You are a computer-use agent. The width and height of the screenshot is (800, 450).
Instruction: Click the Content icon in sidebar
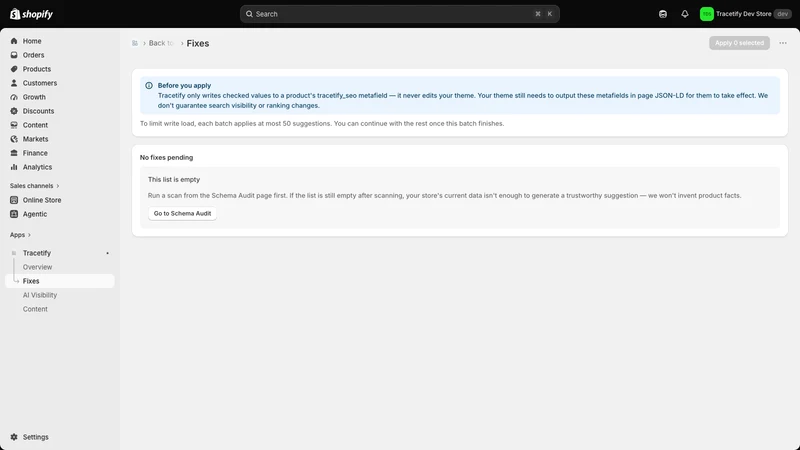[x=14, y=125]
